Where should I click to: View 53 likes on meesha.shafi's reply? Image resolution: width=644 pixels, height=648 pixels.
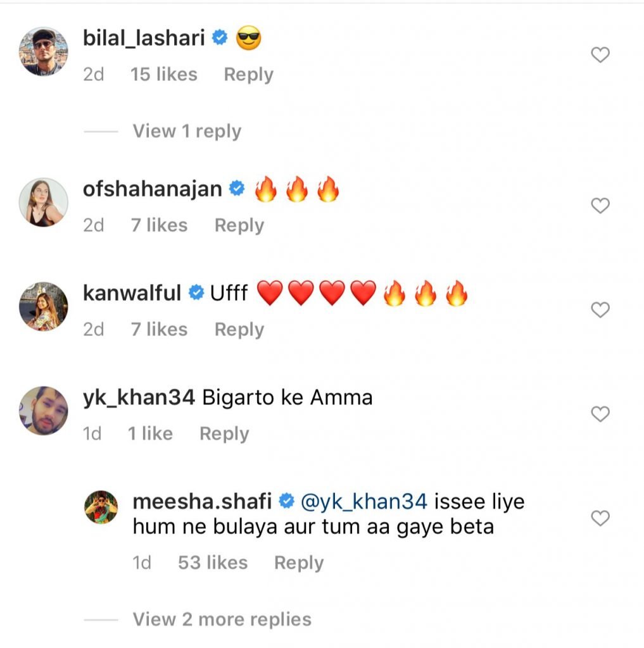(x=212, y=563)
